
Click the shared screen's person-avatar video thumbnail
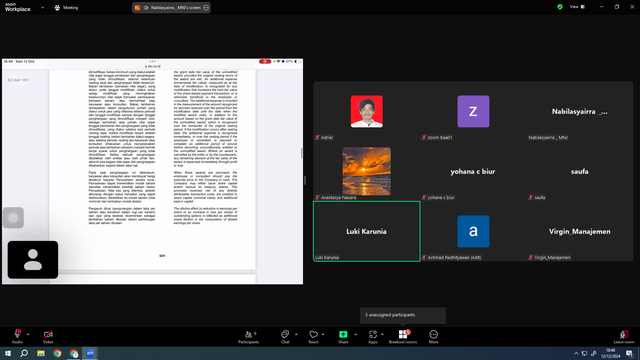33,260
